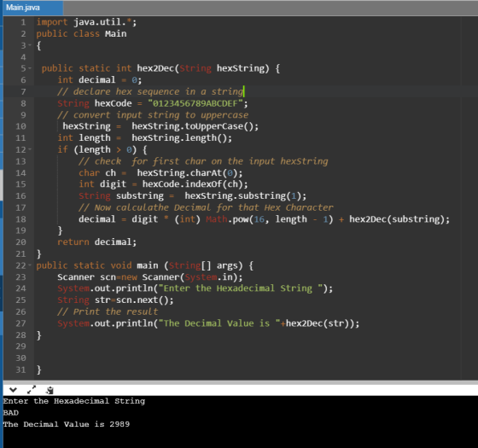Click the 'import java.util.*;' line
The height and width of the screenshot is (448, 478).
tap(86, 22)
